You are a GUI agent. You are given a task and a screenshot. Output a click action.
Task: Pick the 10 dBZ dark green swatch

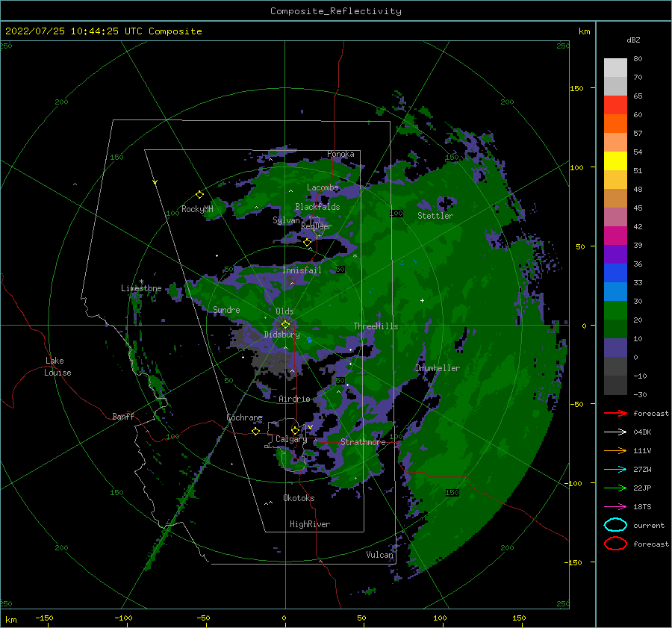[615, 329]
